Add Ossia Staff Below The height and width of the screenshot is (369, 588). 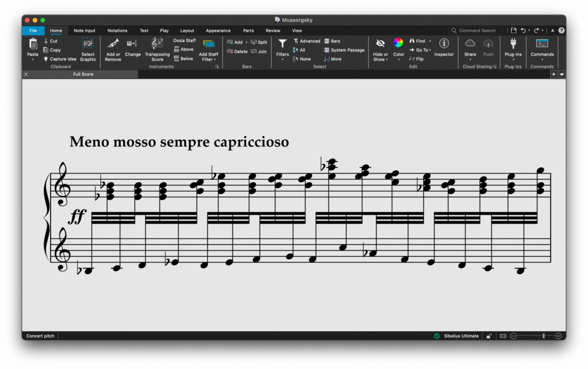tap(184, 59)
